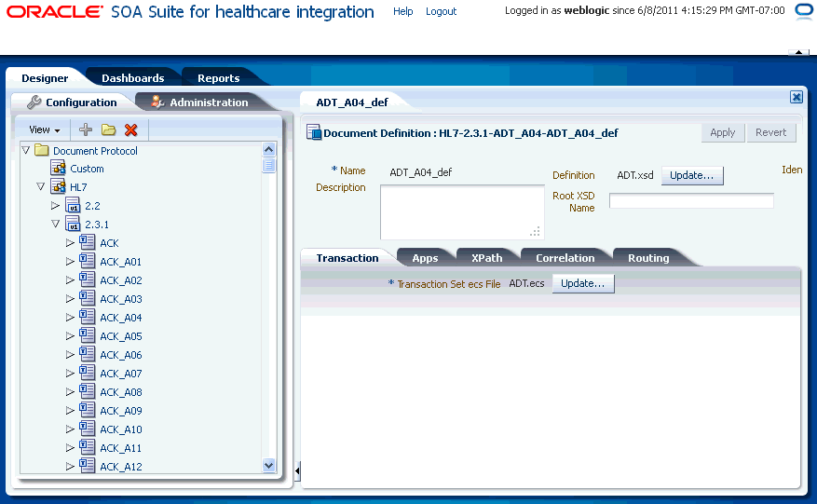Switch to the Dashboards tab
The height and width of the screenshot is (504, 817).
(133, 78)
